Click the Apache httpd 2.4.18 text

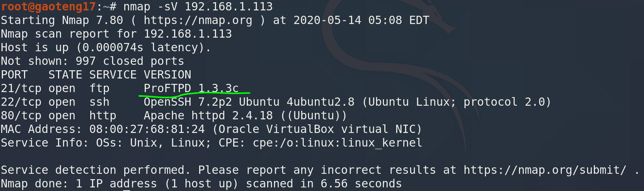208,116
